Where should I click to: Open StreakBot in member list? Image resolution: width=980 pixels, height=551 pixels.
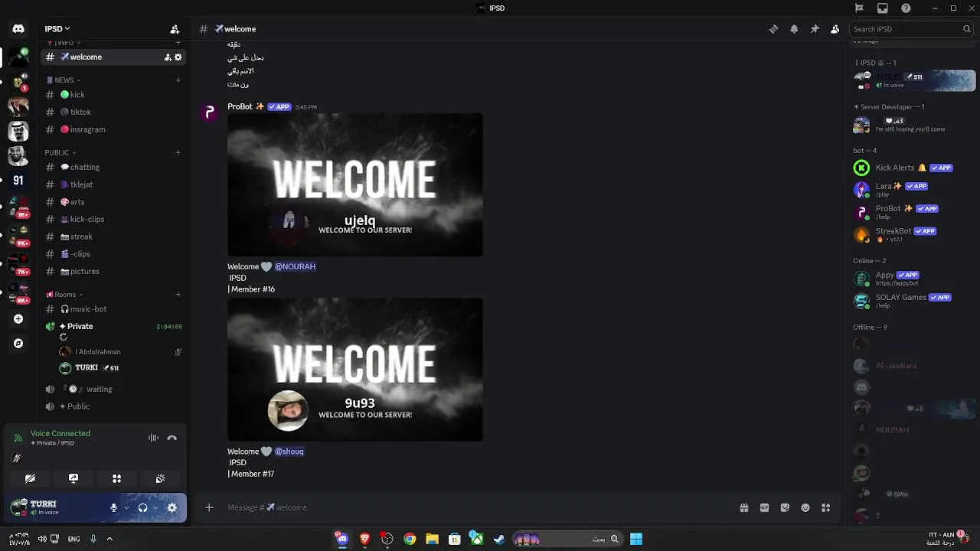tap(914, 234)
